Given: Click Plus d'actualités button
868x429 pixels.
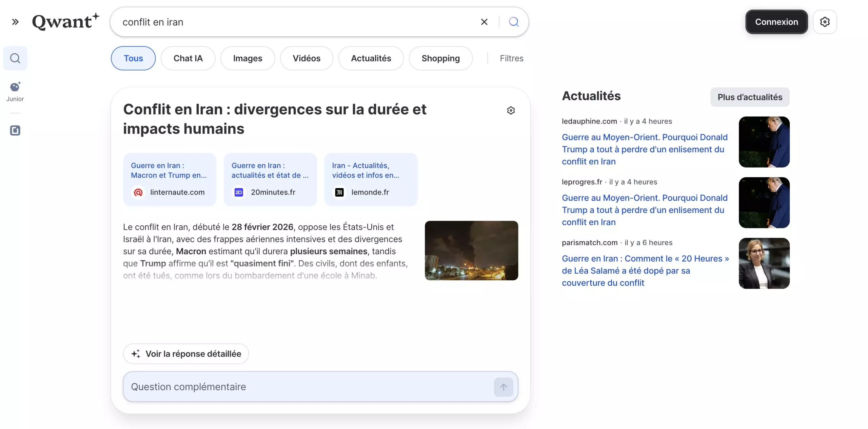Looking at the screenshot, I should [x=750, y=97].
